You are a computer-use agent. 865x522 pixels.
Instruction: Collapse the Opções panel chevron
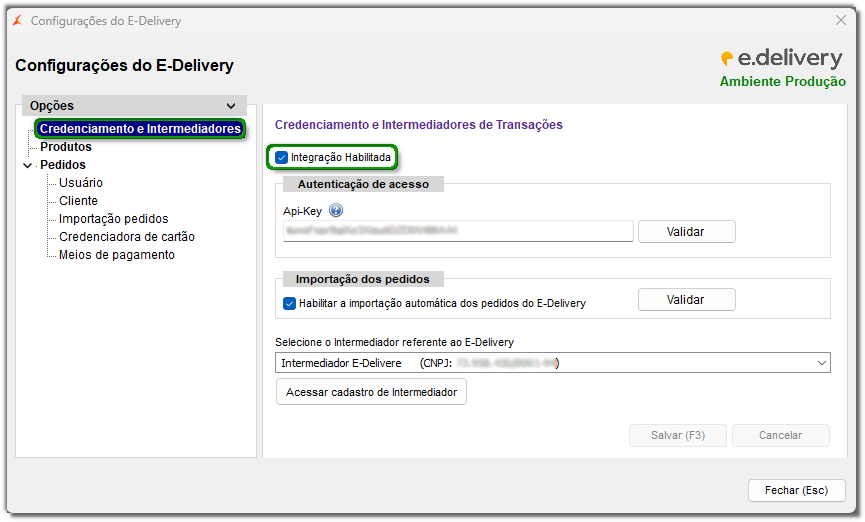coord(231,106)
